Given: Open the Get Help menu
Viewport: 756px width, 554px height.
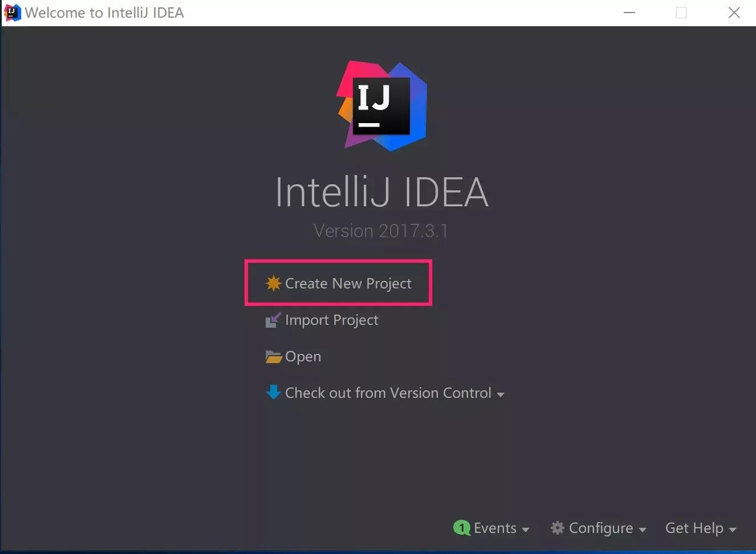Looking at the screenshot, I should [694, 528].
